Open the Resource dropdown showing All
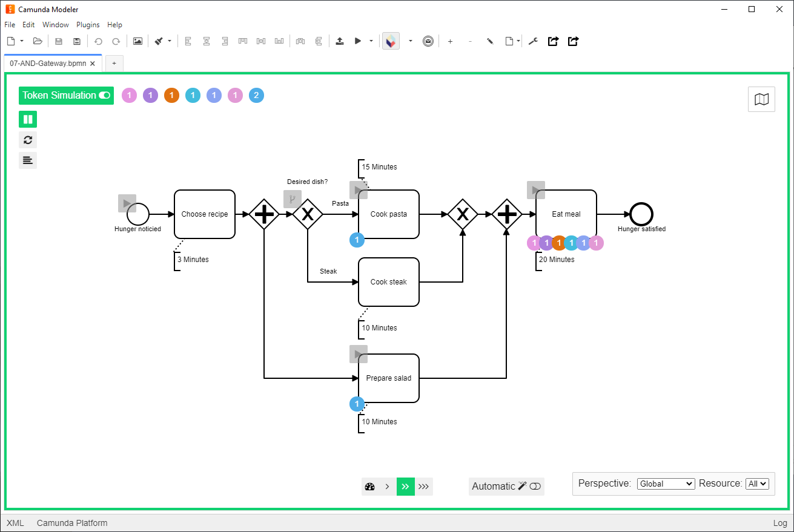The width and height of the screenshot is (794, 532). (757, 484)
